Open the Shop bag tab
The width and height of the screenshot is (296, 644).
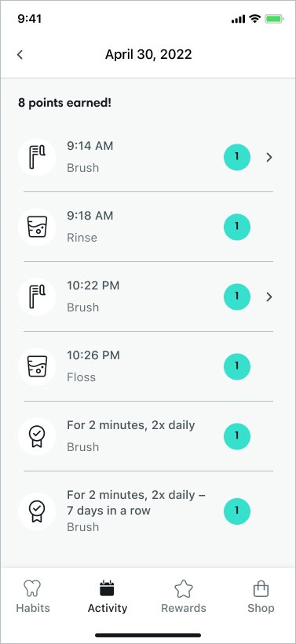261,596
